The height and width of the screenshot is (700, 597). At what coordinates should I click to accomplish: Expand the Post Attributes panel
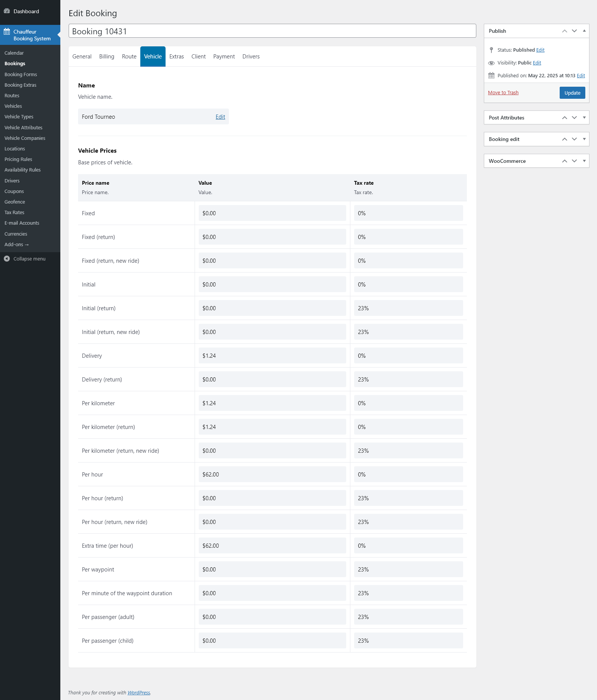(584, 118)
